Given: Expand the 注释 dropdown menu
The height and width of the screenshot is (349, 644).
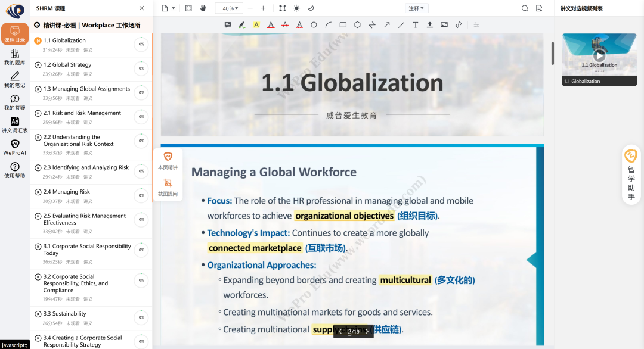Looking at the screenshot, I should 416,8.
